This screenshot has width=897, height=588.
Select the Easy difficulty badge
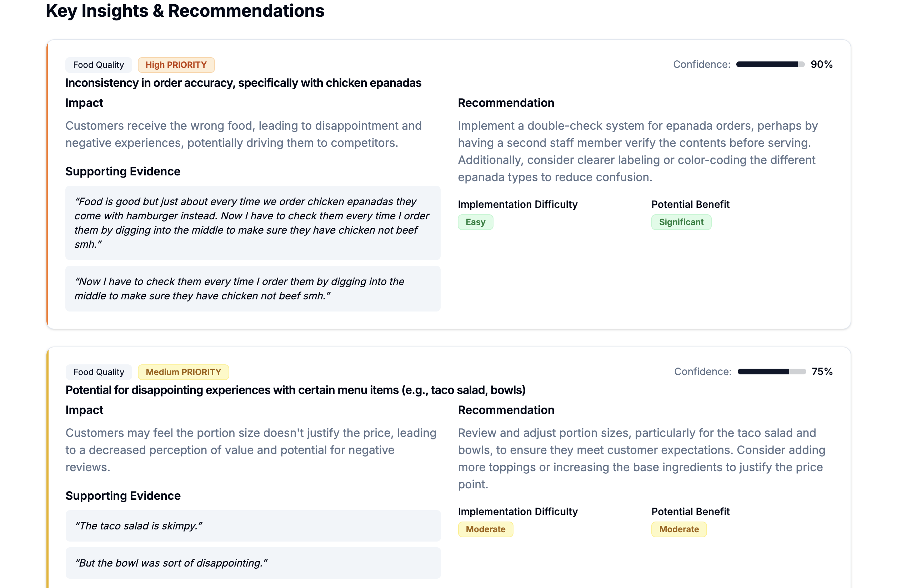click(475, 222)
